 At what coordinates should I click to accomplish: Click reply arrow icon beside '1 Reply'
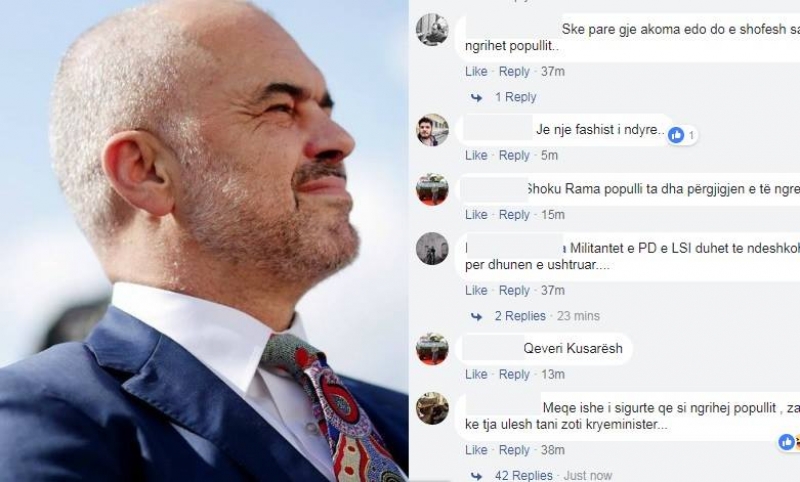pyautogui.click(x=477, y=97)
